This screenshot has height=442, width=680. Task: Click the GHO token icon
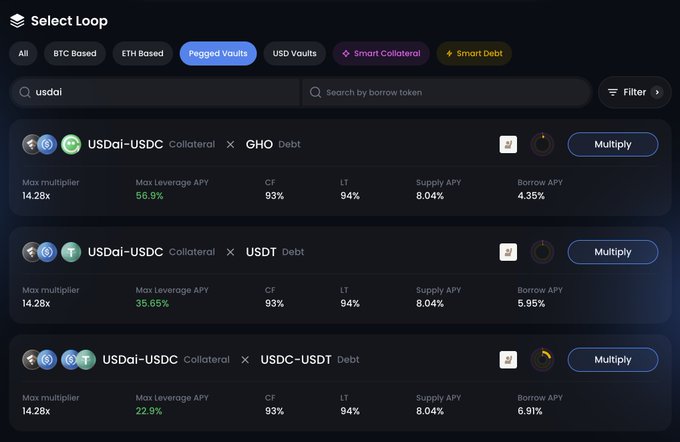pos(71,144)
